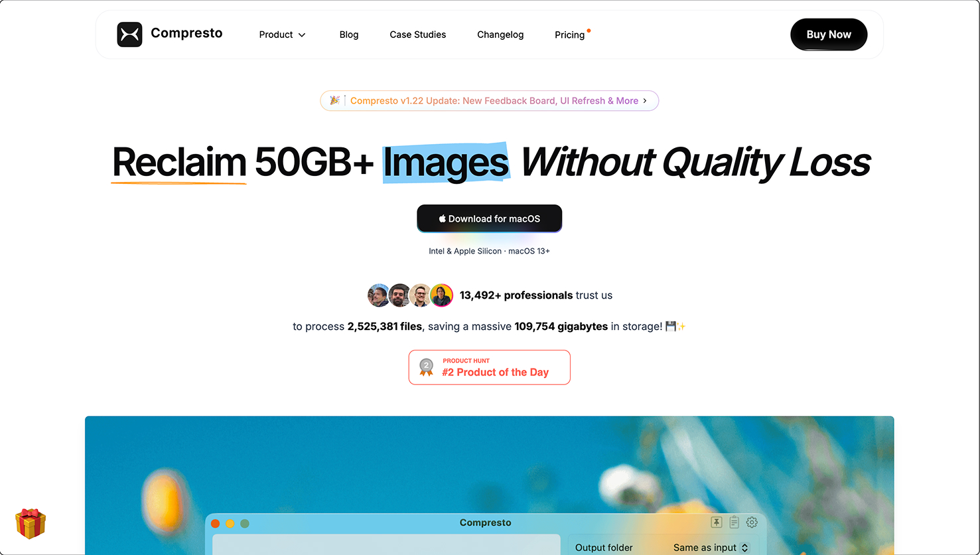980x555 pixels.
Task: Click the pin icon in Compresto window
Action: click(x=717, y=522)
